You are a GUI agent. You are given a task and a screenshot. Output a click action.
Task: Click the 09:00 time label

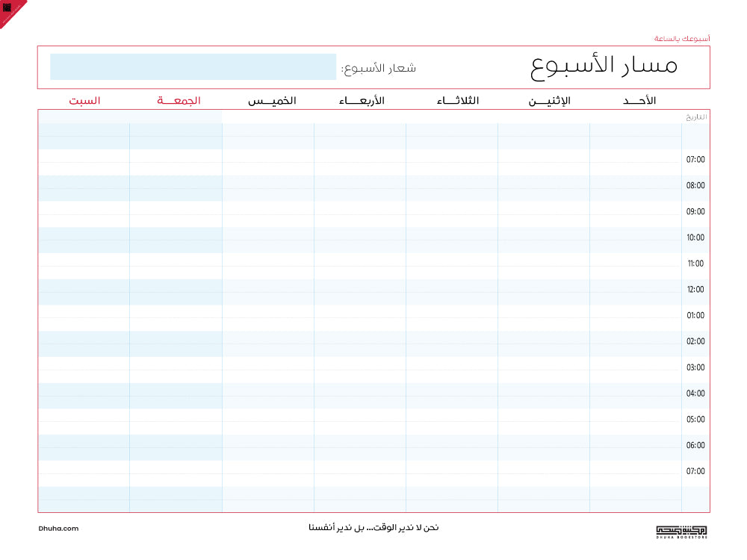click(x=695, y=211)
